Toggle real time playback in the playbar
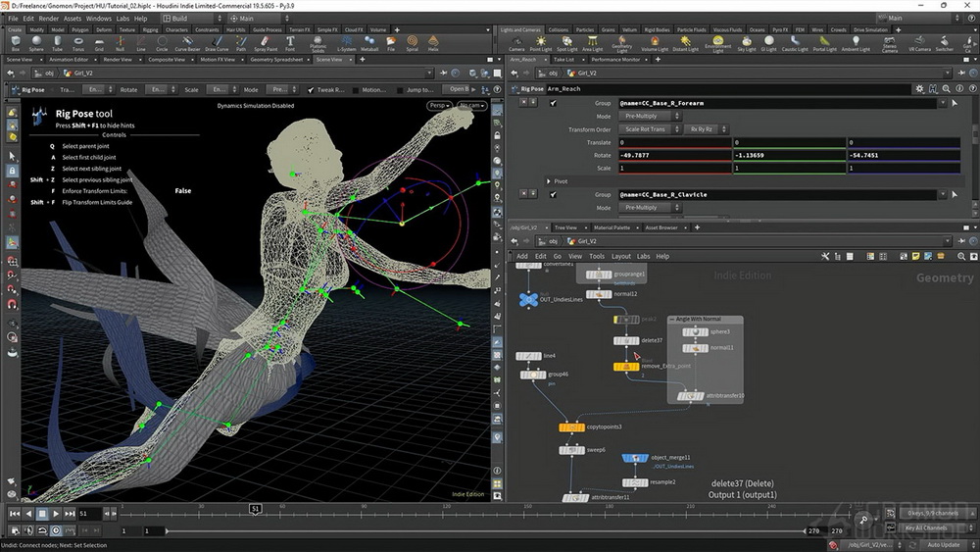 pyautogui.click(x=56, y=530)
